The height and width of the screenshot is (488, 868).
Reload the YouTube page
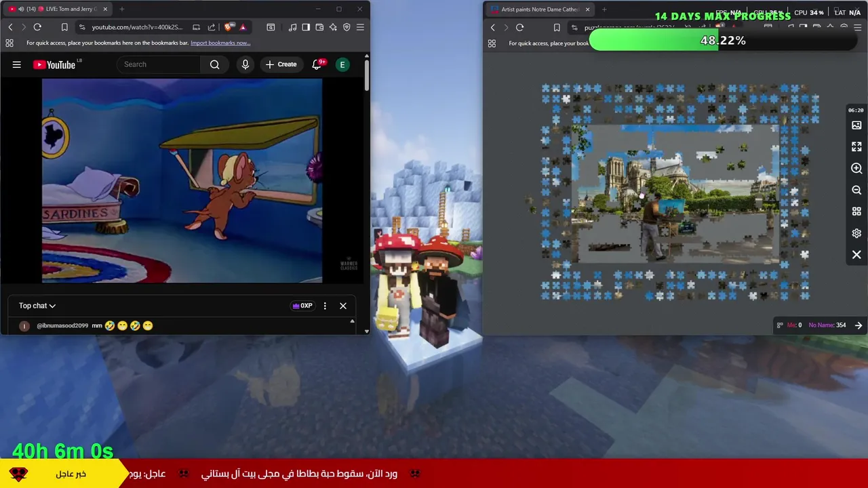coord(37,27)
